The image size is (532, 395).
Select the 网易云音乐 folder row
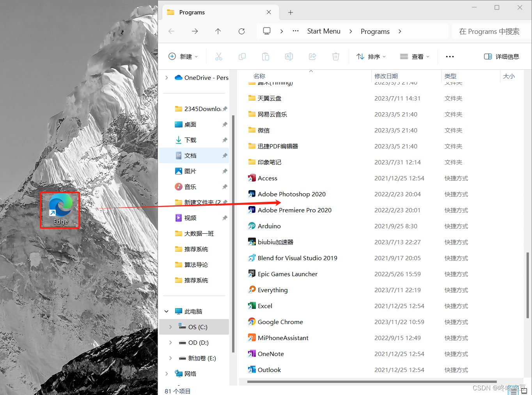pyautogui.click(x=380, y=114)
